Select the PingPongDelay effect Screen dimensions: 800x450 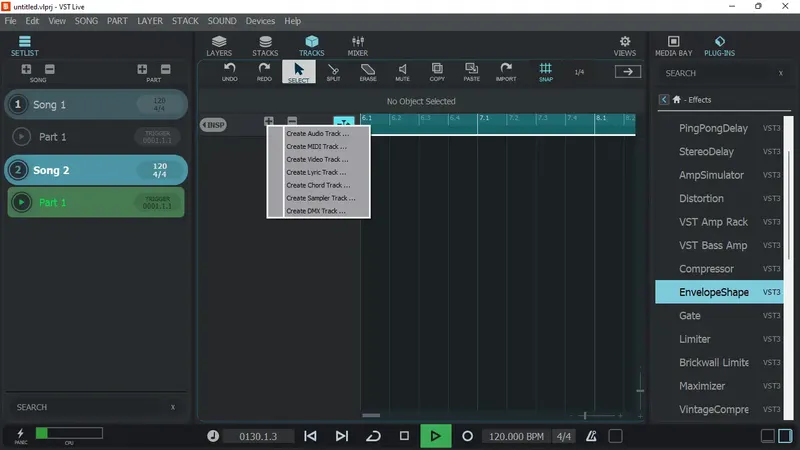719,128
